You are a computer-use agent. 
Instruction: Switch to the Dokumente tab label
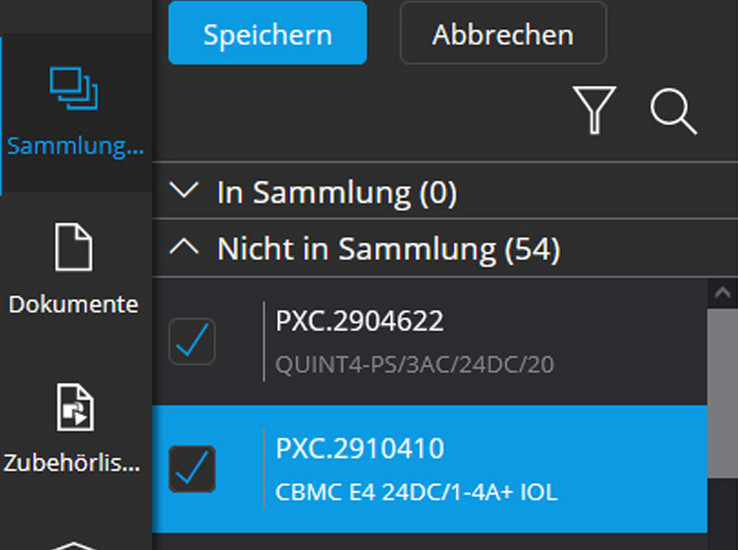74,304
